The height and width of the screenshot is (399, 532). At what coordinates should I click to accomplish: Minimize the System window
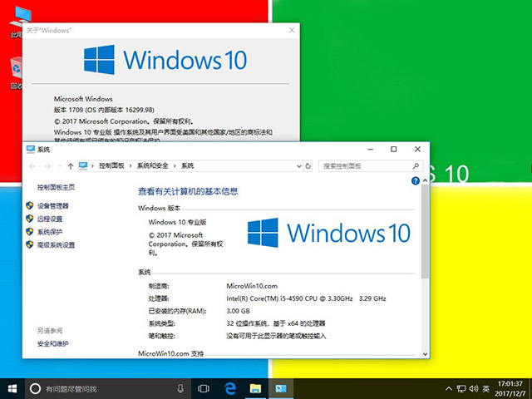click(371, 150)
